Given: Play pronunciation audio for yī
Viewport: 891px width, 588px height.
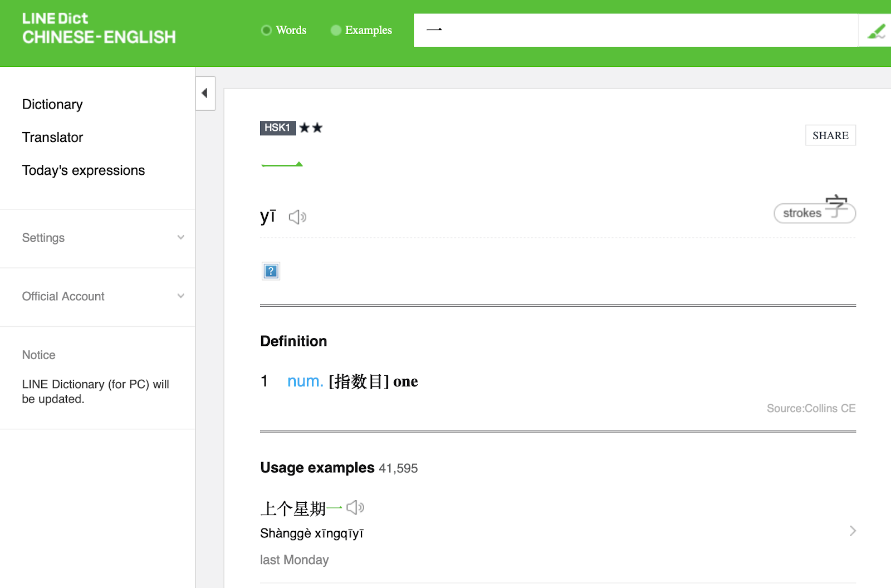Looking at the screenshot, I should coord(297,217).
